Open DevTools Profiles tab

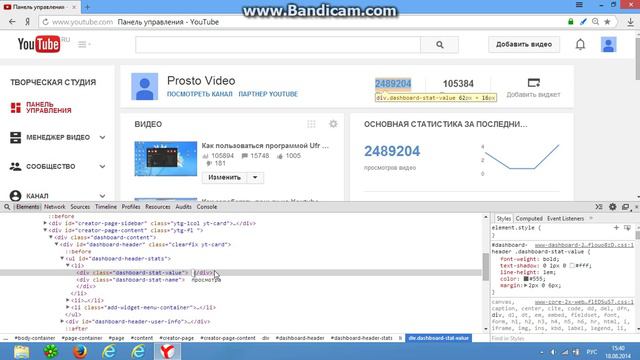point(131,207)
